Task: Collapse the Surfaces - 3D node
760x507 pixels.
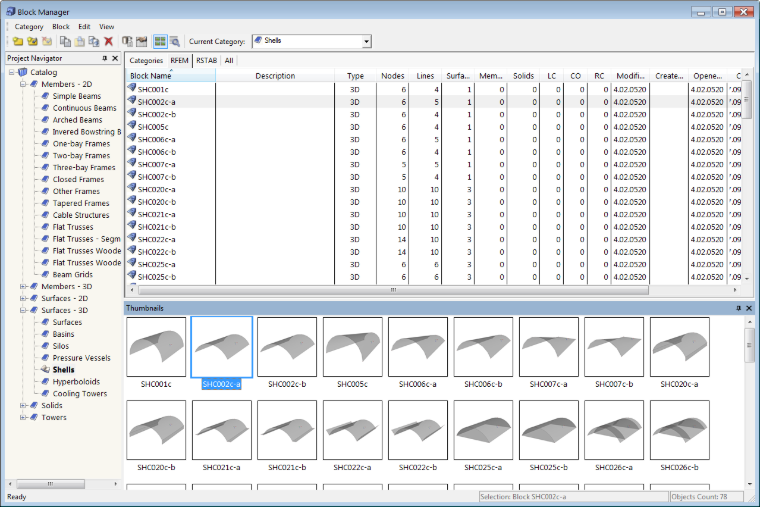Action: coord(23,310)
